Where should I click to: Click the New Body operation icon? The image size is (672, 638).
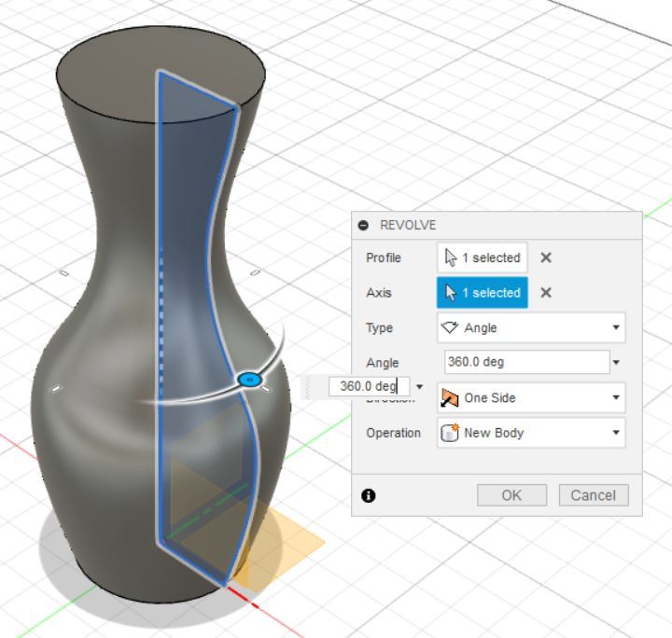(x=450, y=433)
